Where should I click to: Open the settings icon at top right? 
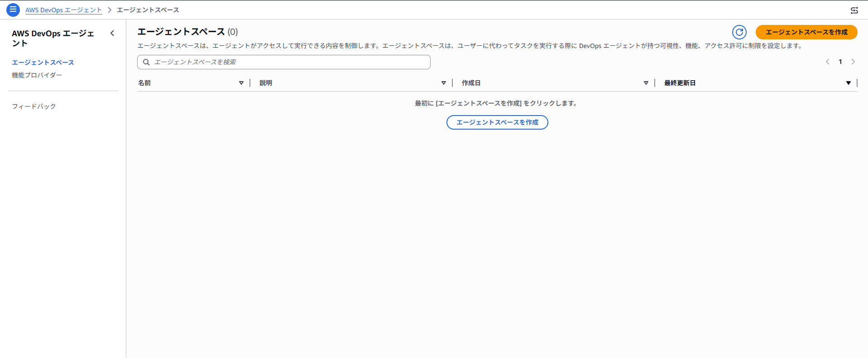coord(854,10)
